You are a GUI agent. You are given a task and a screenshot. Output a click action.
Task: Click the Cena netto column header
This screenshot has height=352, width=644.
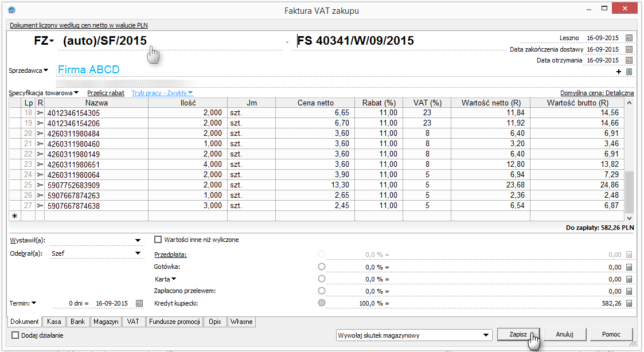pyautogui.click(x=315, y=103)
